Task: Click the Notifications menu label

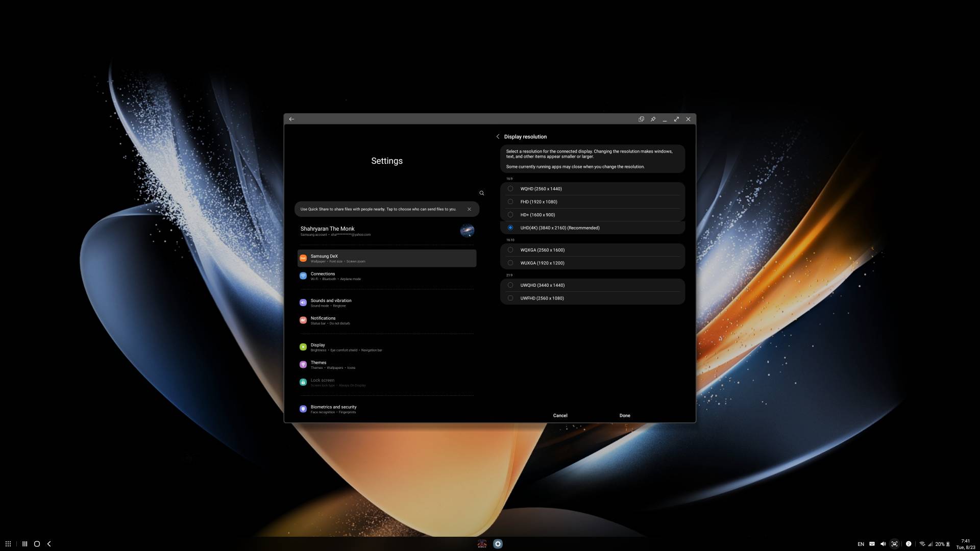Action: (x=323, y=318)
